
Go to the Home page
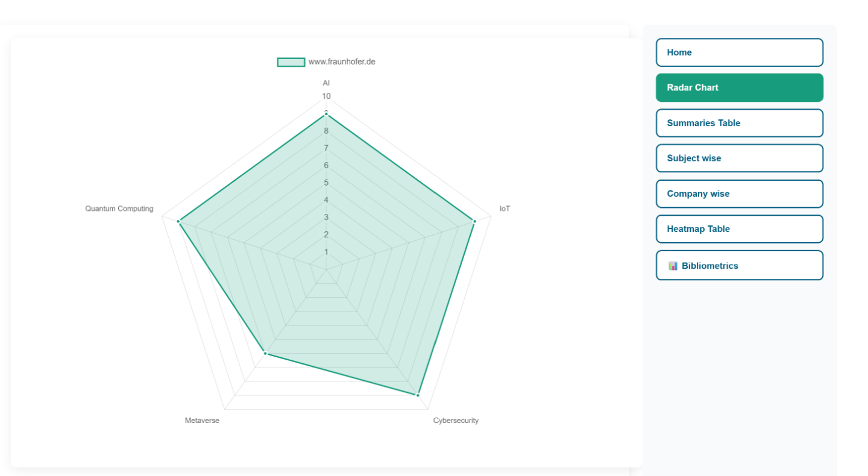pos(739,52)
